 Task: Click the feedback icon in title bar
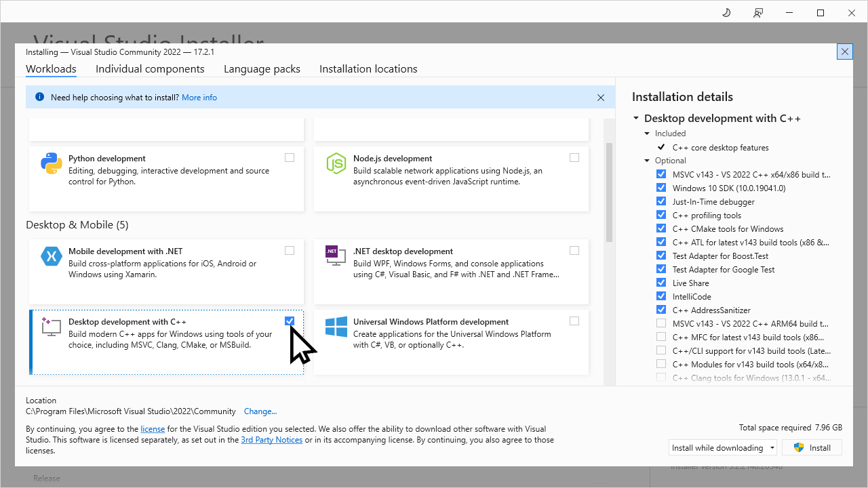click(x=757, y=13)
